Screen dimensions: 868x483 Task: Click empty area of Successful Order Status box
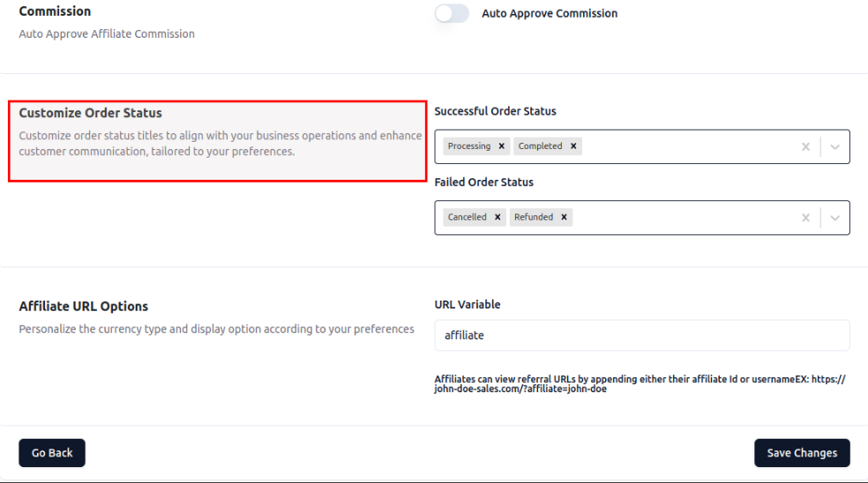tap(688, 147)
